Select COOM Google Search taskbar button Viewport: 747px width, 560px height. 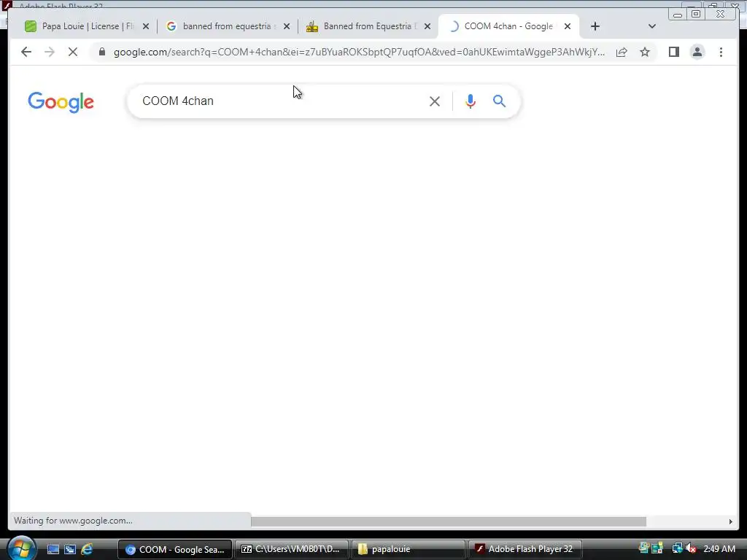(x=175, y=549)
